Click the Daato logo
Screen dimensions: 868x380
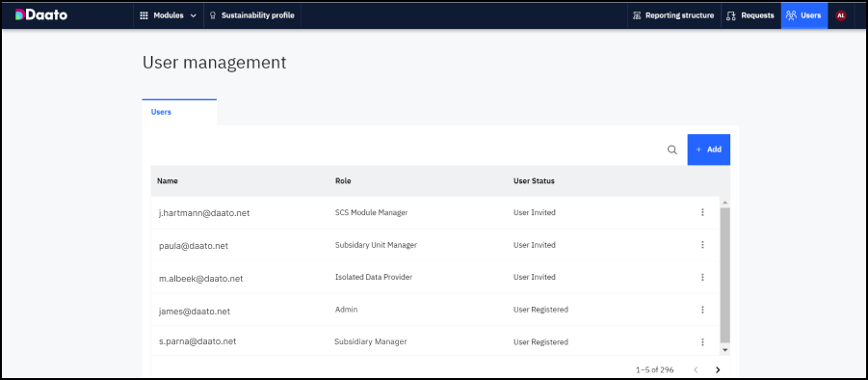click(x=41, y=15)
